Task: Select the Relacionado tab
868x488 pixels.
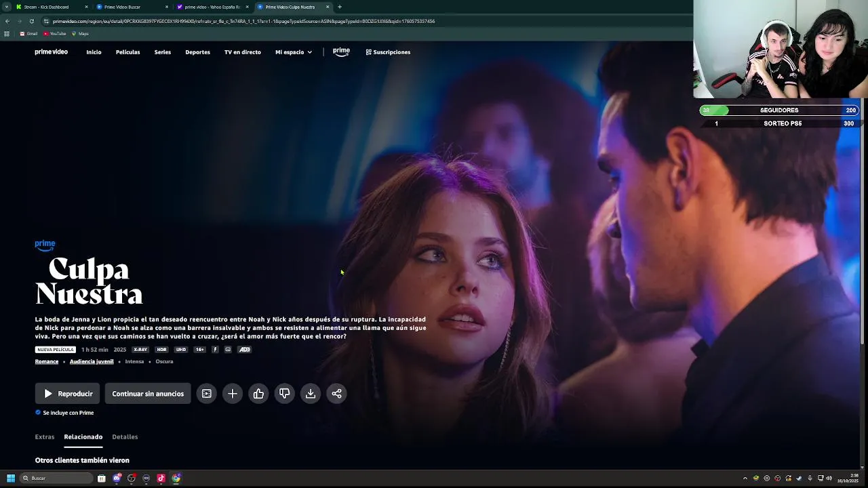Action: tap(83, 437)
